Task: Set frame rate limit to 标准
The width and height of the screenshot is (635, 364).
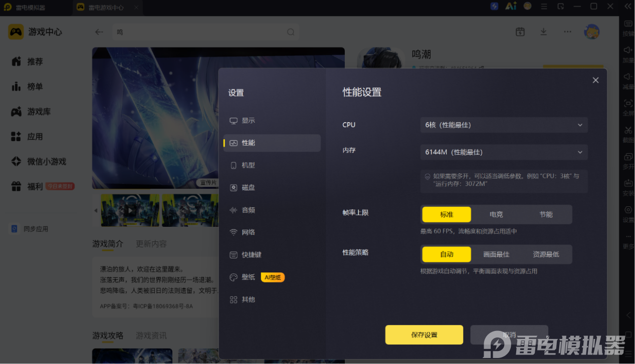Action: click(447, 214)
